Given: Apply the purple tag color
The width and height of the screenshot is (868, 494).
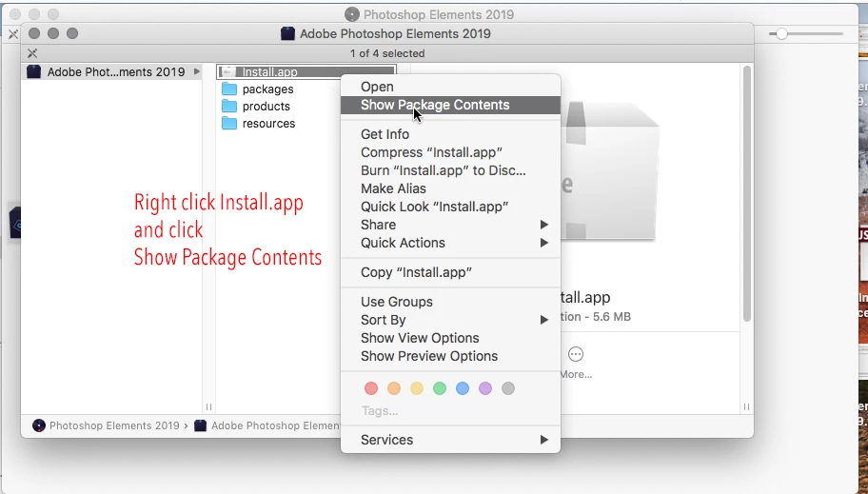Looking at the screenshot, I should pos(485,388).
